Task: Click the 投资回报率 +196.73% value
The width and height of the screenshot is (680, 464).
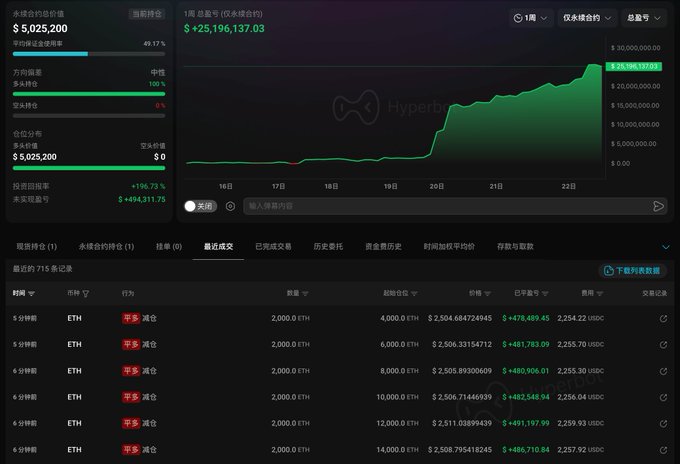Action: [x=148, y=186]
